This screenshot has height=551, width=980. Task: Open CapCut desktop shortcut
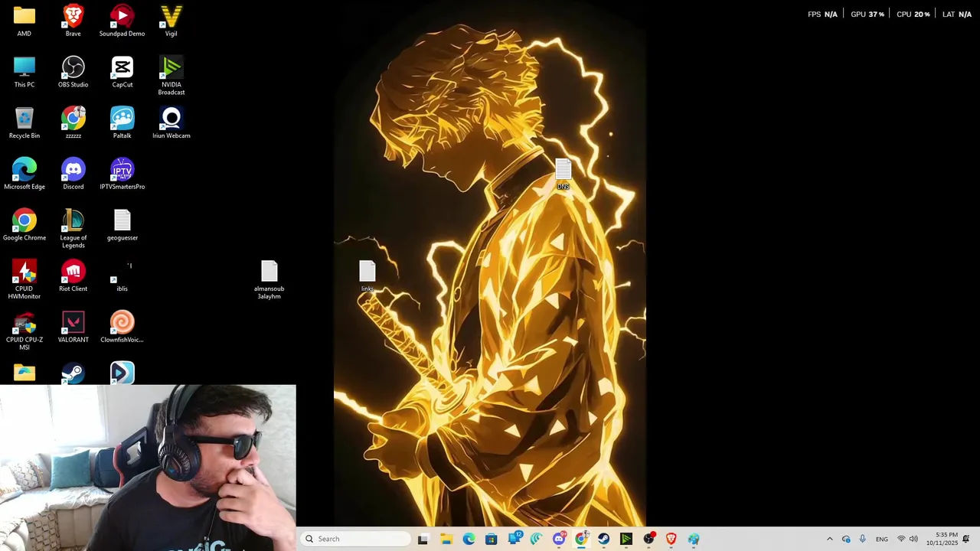click(122, 73)
